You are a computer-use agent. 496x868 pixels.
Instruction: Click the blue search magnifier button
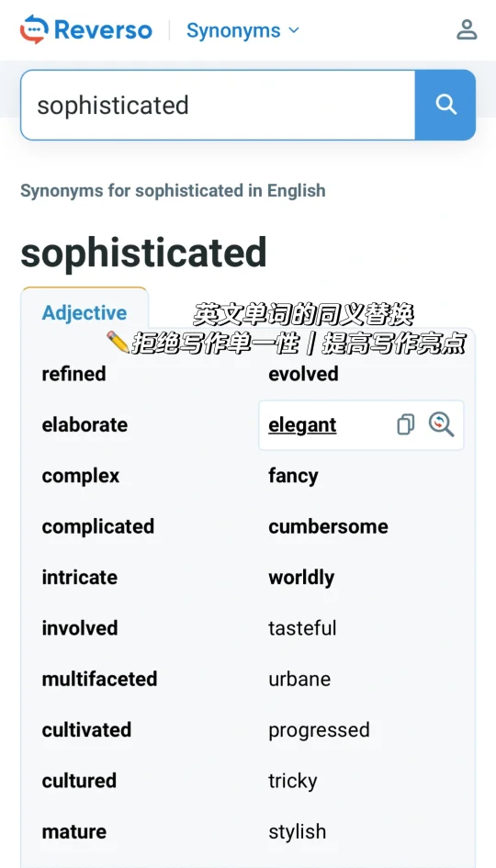(445, 105)
